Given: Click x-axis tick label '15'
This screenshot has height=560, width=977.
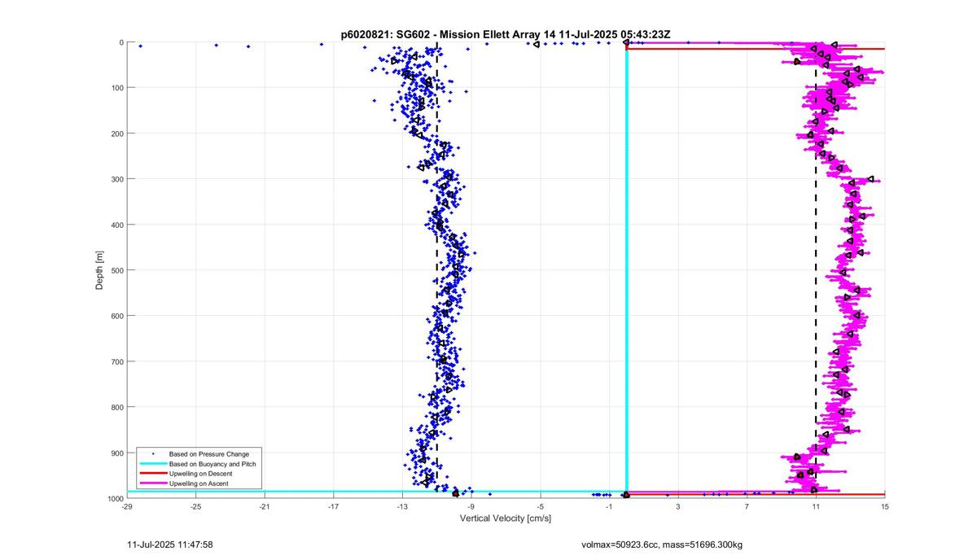Looking at the screenshot, I should coord(884,506).
